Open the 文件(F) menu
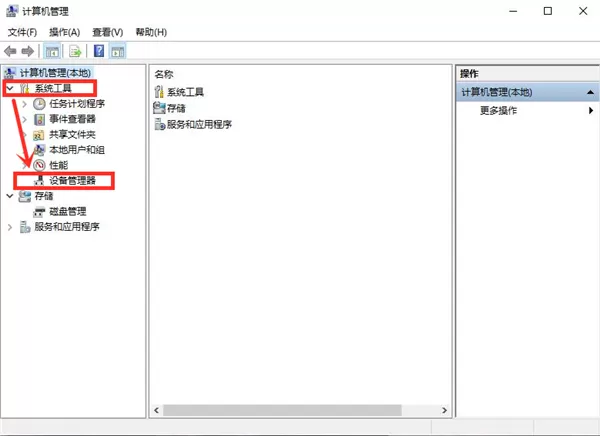The width and height of the screenshot is (600, 436). click(22, 32)
